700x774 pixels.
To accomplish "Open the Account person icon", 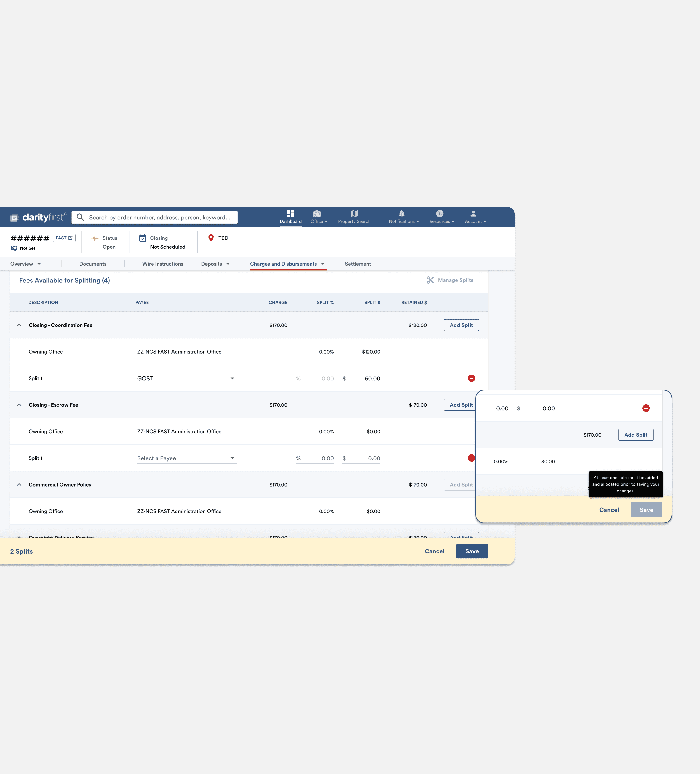I will click(x=473, y=213).
